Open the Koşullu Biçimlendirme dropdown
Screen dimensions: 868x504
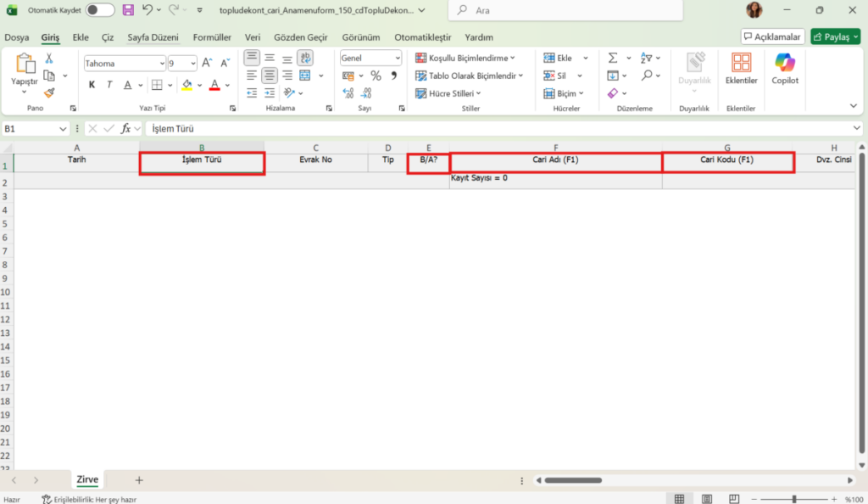tap(465, 58)
